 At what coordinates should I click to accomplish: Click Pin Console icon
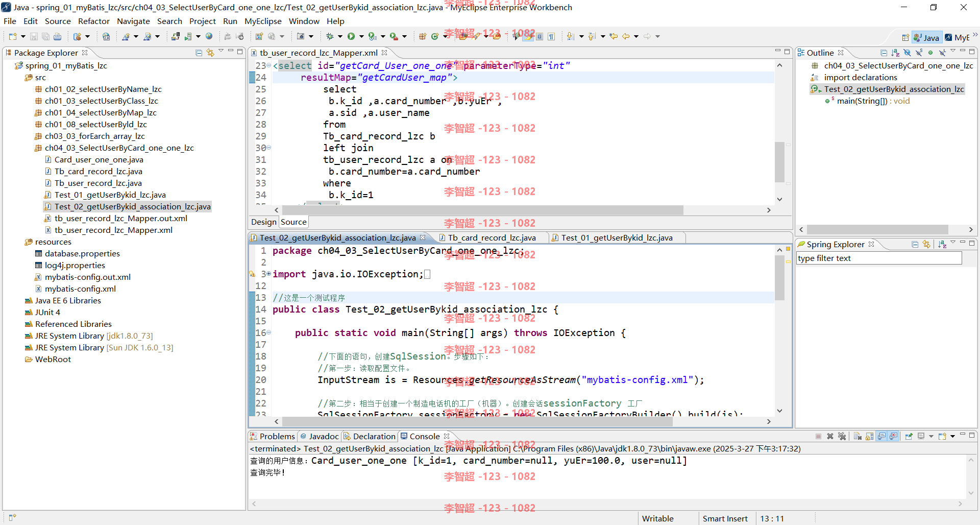tap(909, 436)
